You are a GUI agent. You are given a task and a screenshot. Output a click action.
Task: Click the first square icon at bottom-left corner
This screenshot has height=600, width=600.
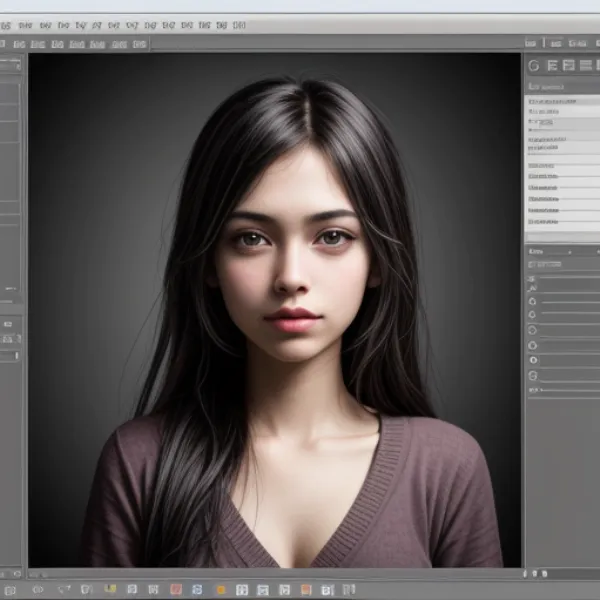(x=10, y=590)
